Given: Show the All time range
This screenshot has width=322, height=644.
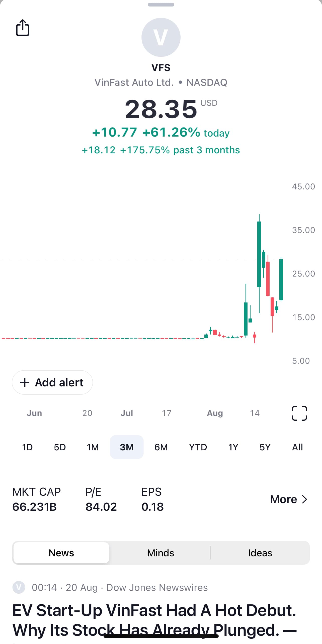Looking at the screenshot, I should [297, 447].
